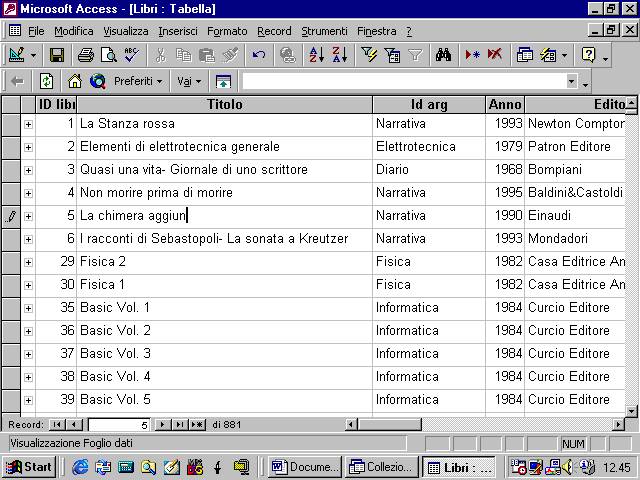Expand subdatasheet for Basic Vol. 5
640x480 pixels.
(x=28, y=400)
